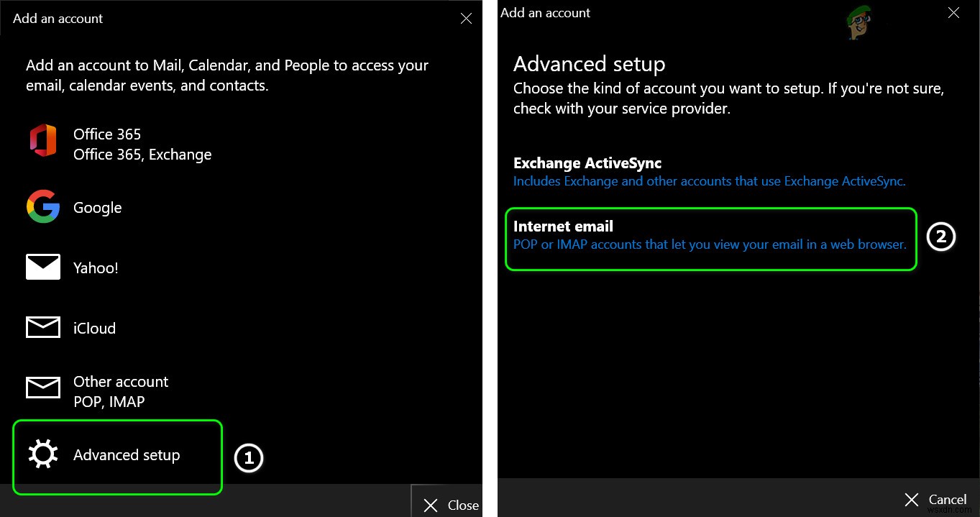Click the Advanced setup gear icon
Image resolution: width=980 pixels, height=517 pixels.
pyautogui.click(x=43, y=454)
